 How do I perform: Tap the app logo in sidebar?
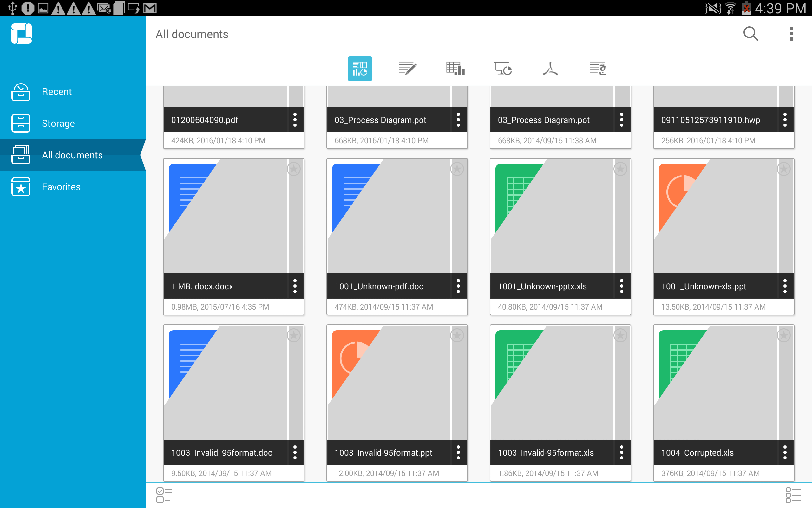click(22, 34)
